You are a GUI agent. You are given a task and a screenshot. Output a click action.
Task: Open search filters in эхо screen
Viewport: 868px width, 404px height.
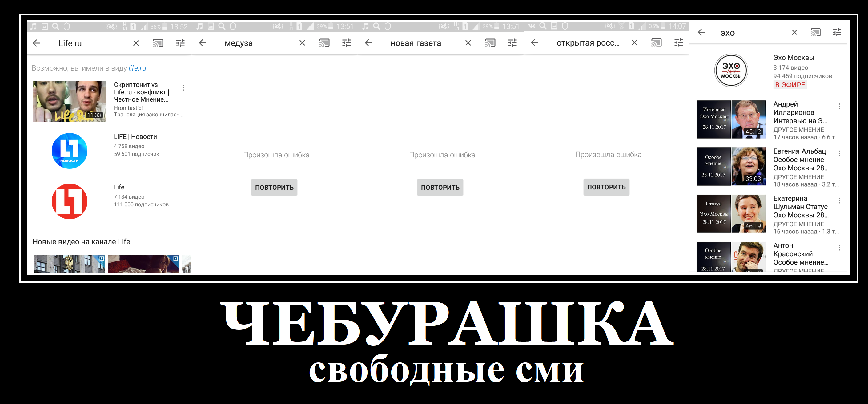click(837, 32)
